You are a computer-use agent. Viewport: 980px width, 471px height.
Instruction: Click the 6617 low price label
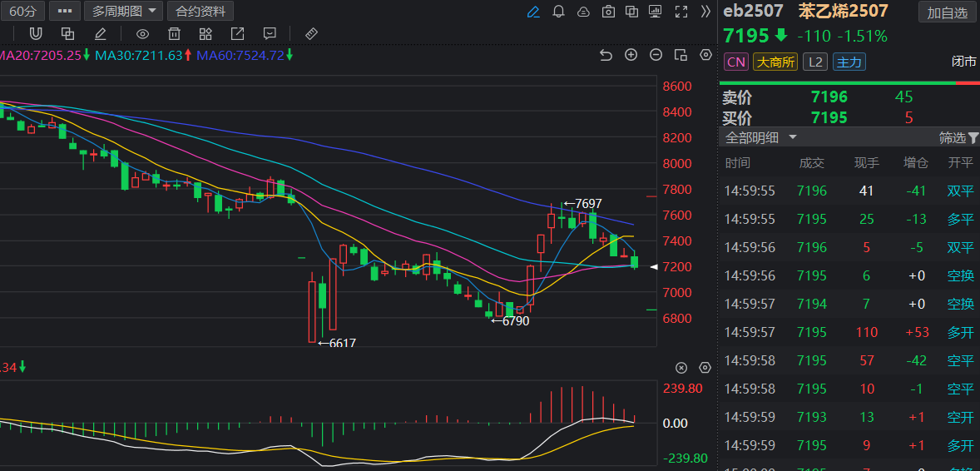coord(338,343)
